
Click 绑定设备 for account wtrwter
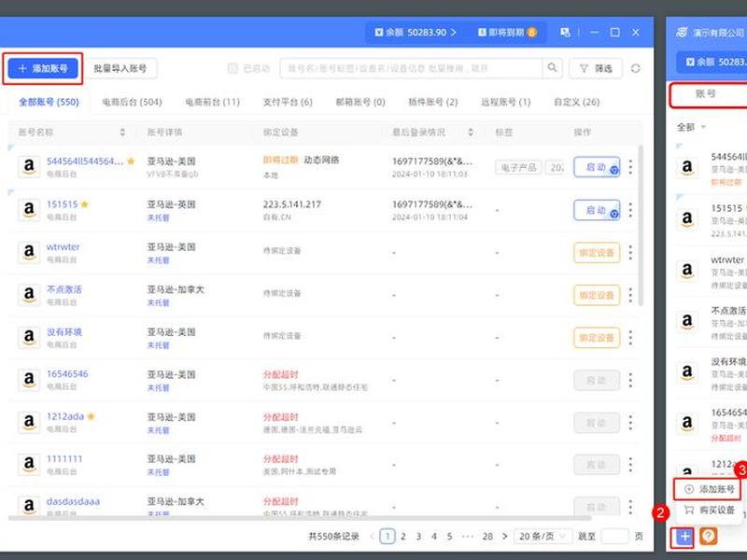(597, 253)
